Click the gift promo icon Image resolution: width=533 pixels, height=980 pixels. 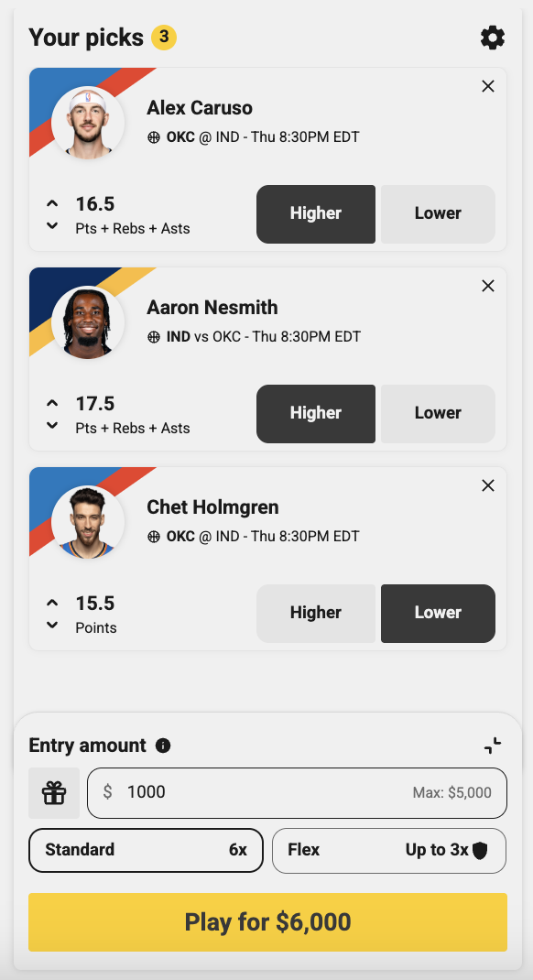(x=54, y=793)
